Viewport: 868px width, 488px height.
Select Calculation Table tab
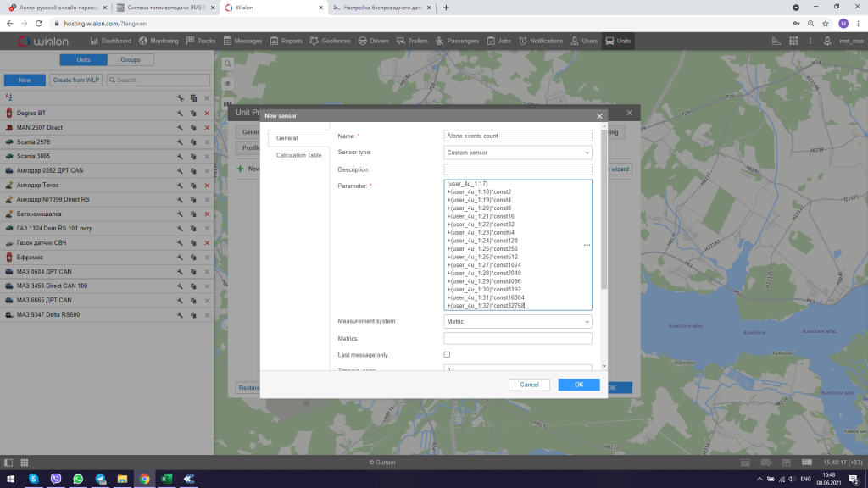coord(299,156)
